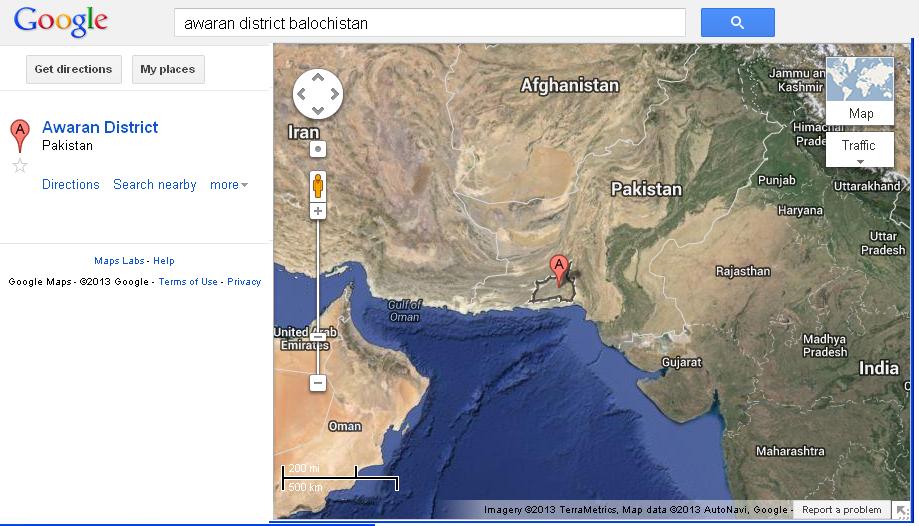Image resolution: width=919 pixels, height=526 pixels.
Task: Open the My places tab
Action: (x=168, y=69)
